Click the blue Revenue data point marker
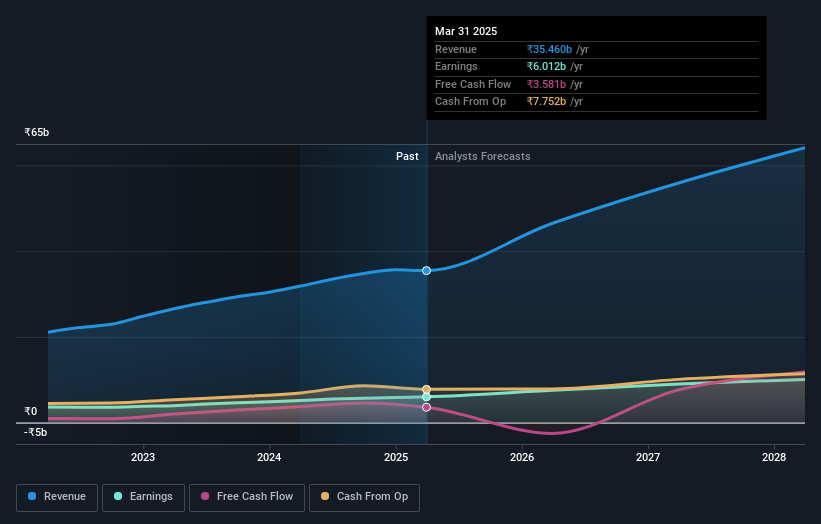The height and width of the screenshot is (524, 821). [x=427, y=271]
